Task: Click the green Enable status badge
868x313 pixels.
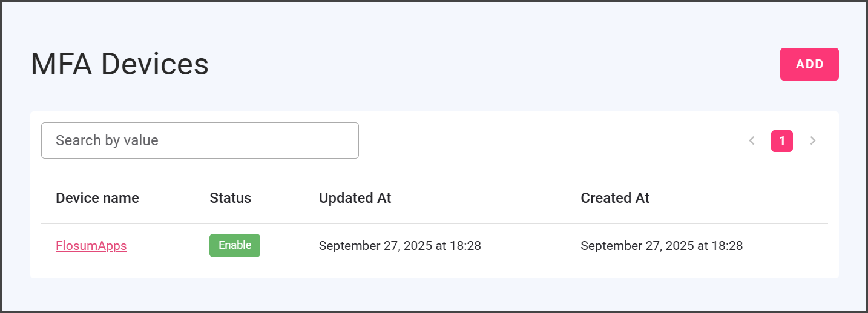Action: point(235,245)
